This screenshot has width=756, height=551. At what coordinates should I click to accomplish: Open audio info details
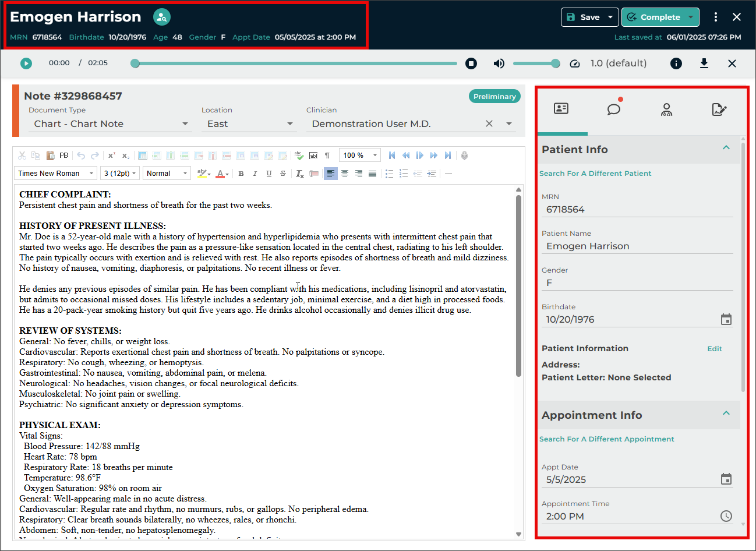click(676, 63)
